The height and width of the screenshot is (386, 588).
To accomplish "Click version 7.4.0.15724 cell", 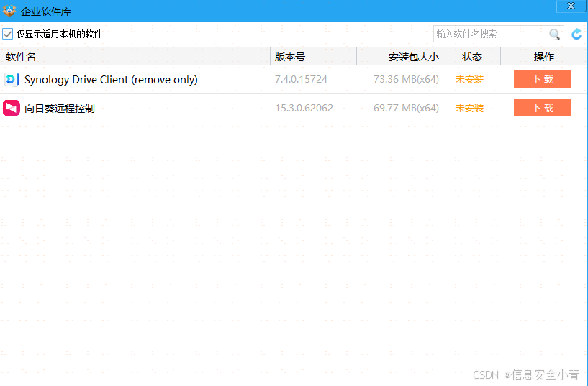I will pos(301,79).
